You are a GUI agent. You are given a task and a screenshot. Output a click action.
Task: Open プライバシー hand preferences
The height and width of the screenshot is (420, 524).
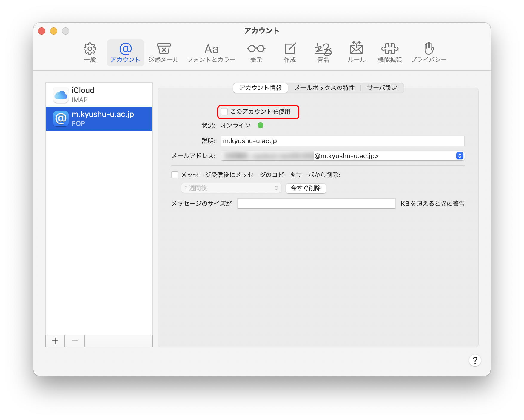click(429, 52)
